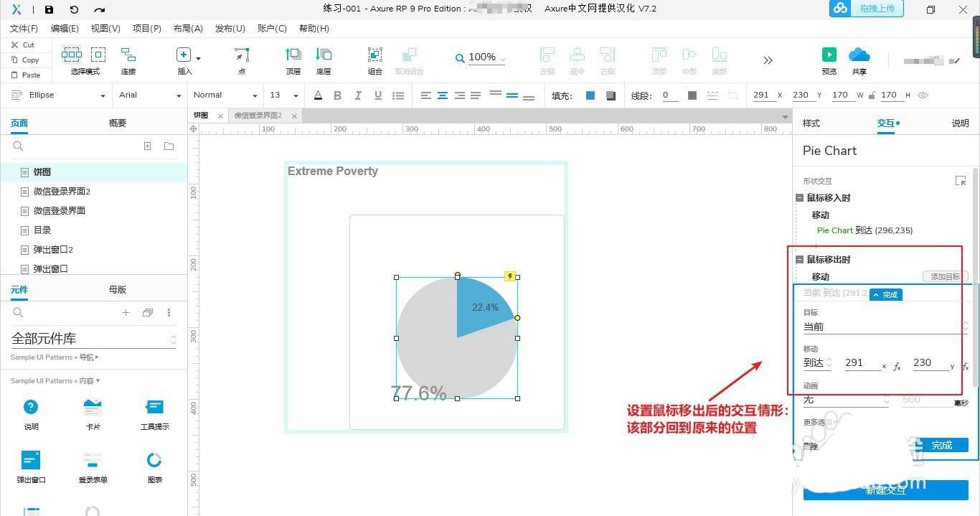Viewport: 980px width, 516px height.
Task: Switch to the 母版 masters tab
Action: [118, 289]
